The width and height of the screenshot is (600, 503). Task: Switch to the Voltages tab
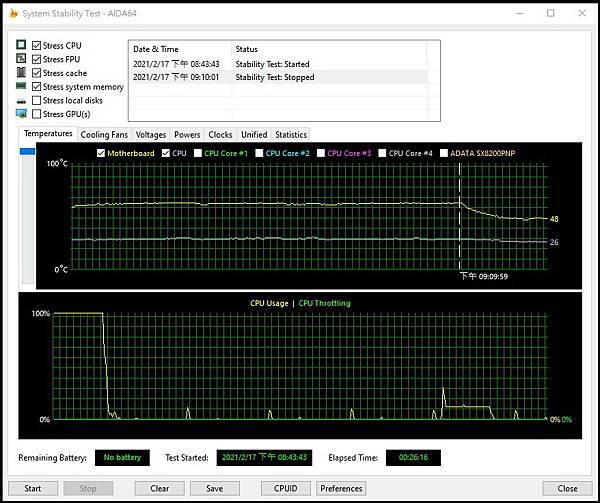tap(151, 134)
